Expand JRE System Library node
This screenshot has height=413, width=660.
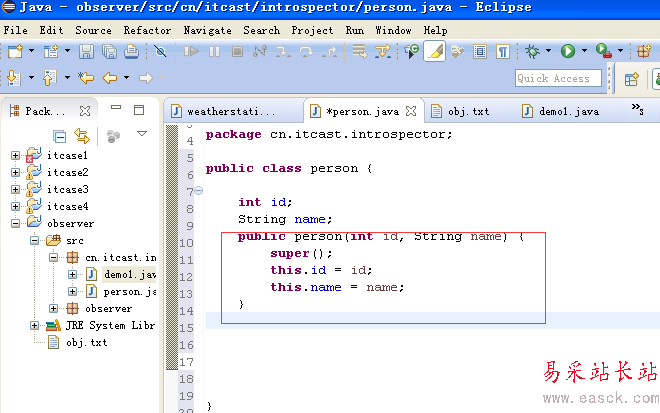click(x=35, y=325)
